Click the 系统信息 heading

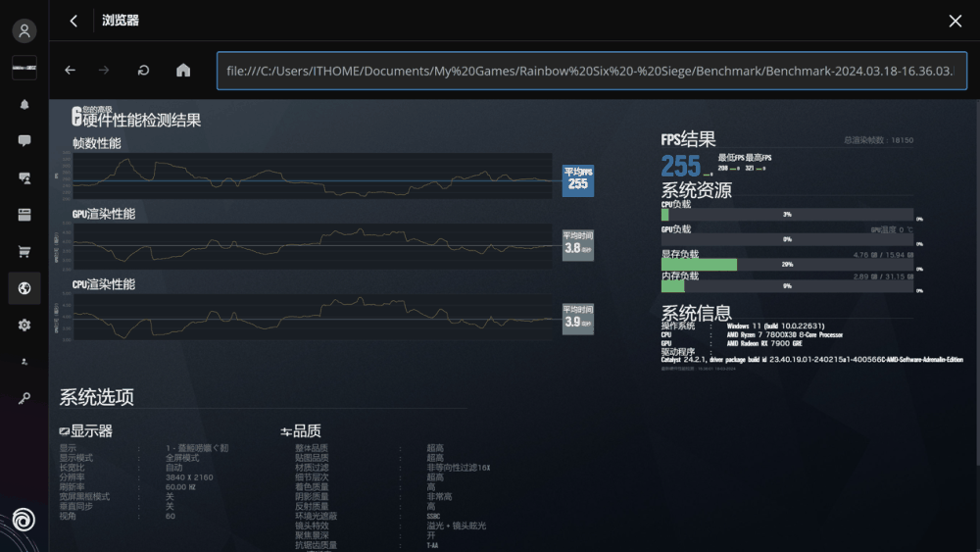pyautogui.click(x=696, y=313)
